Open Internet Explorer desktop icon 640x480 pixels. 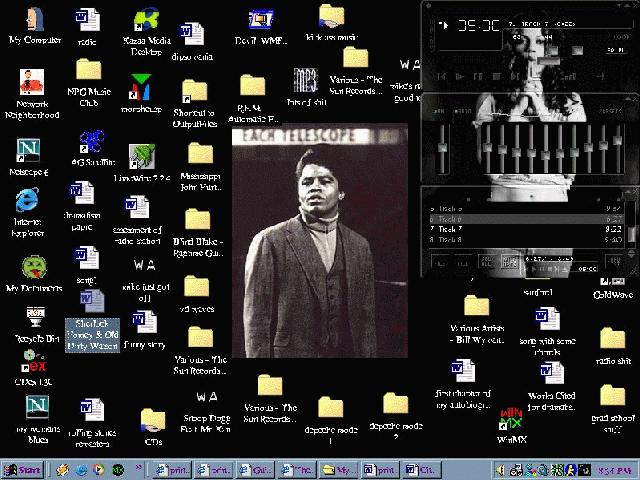point(28,201)
